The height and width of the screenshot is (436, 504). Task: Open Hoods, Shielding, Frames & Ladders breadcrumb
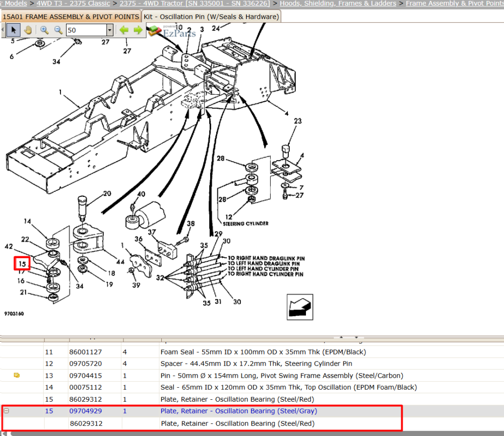pos(338,3)
